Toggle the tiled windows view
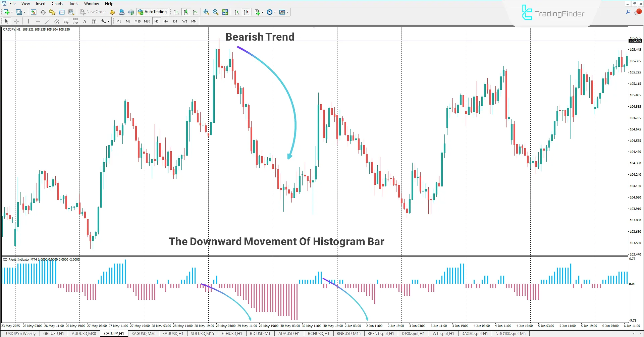This screenshot has width=644, height=337. pyautogui.click(x=225, y=12)
